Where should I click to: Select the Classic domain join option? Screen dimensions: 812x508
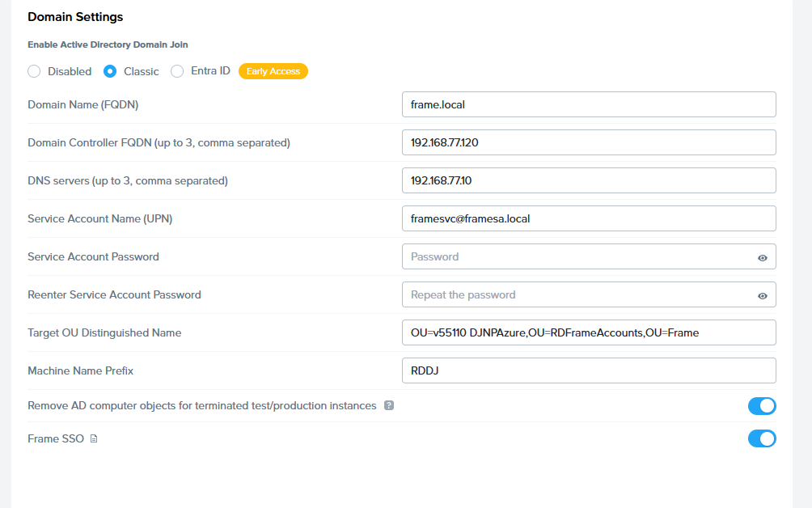coord(110,71)
